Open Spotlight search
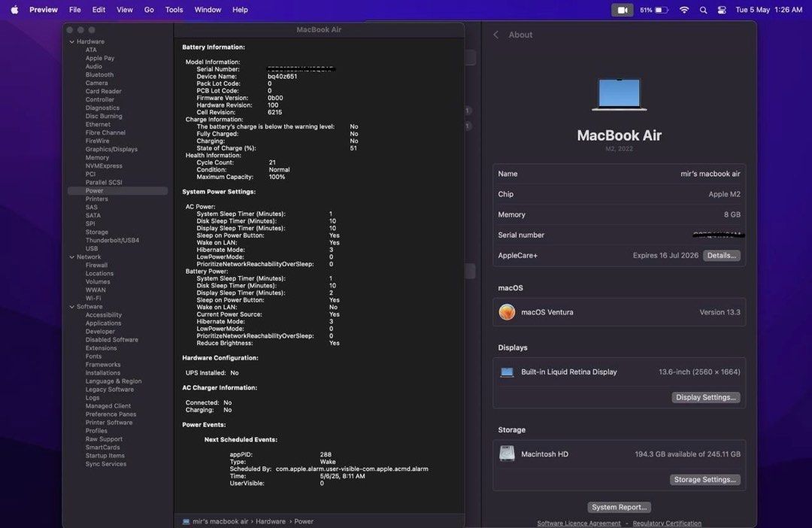The width and height of the screenshot is (812, 528). pos(703,10)
